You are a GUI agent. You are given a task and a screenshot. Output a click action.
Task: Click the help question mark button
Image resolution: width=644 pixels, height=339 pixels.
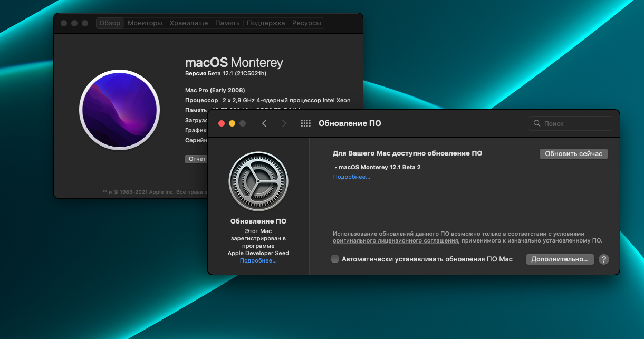[x=604, y=259]
